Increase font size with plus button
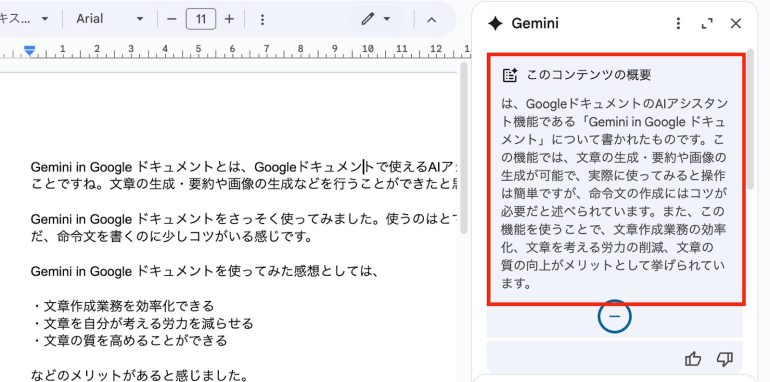Image resolution: width=770 pixels, height=382 pixels. 229,19
